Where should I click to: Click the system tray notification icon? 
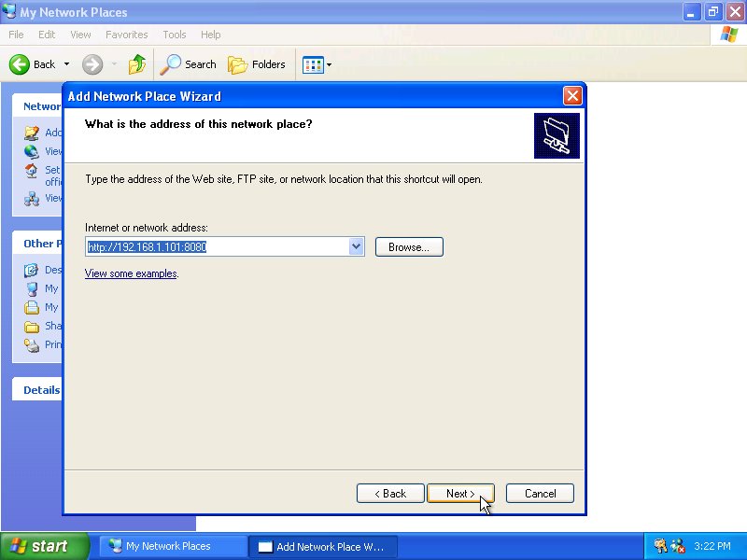pyautogui.click(x=661, y=546)
